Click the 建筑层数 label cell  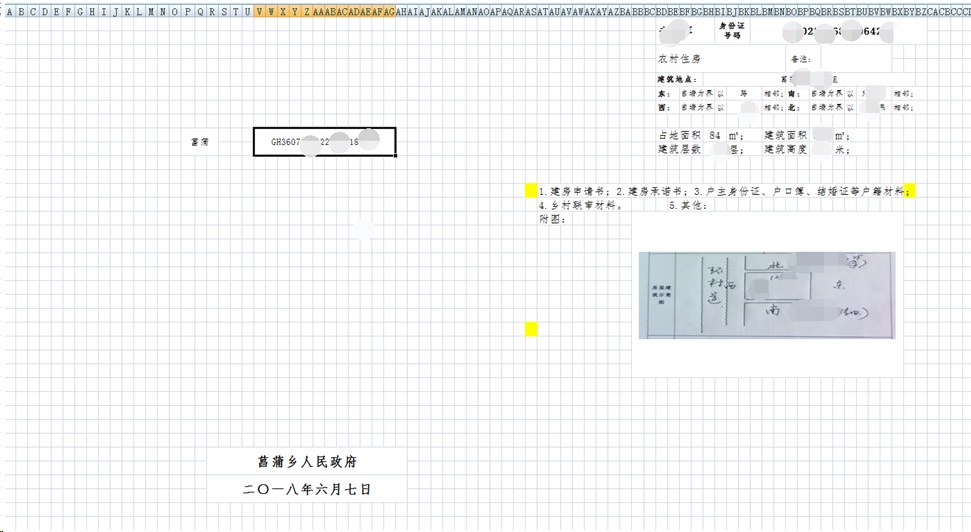(680, 149)
